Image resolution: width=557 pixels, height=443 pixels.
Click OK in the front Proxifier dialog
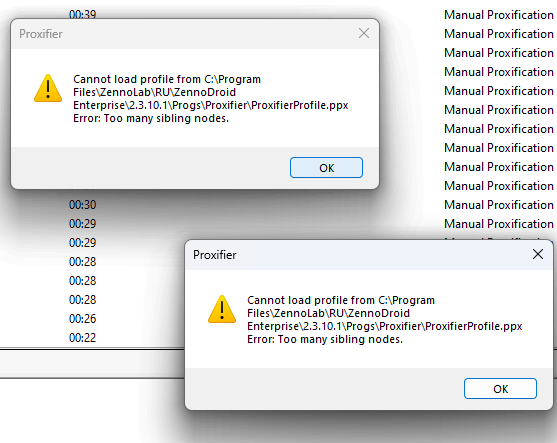pyautogui.click(x=500, y=389)
